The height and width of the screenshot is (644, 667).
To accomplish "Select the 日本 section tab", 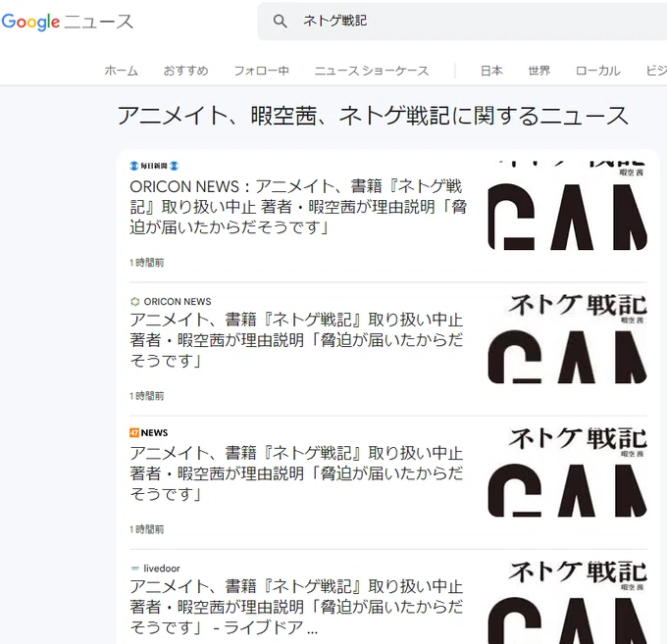I will (491, 71).
